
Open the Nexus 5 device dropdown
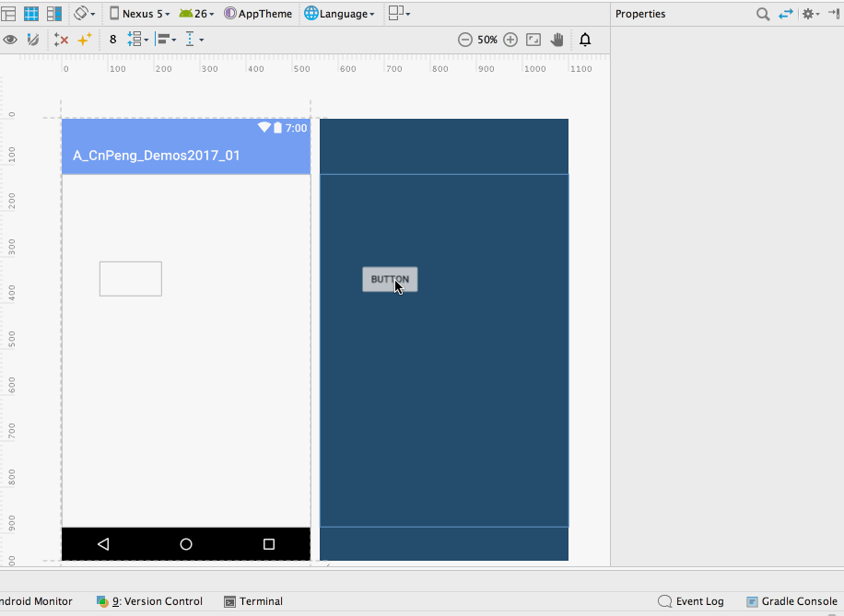tap(140, 14)
